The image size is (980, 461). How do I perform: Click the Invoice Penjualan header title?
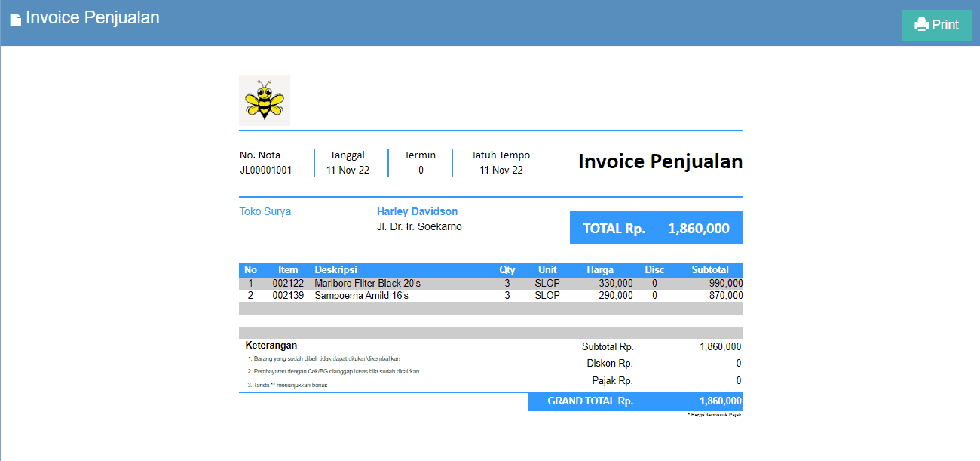[x=93, y=17]
